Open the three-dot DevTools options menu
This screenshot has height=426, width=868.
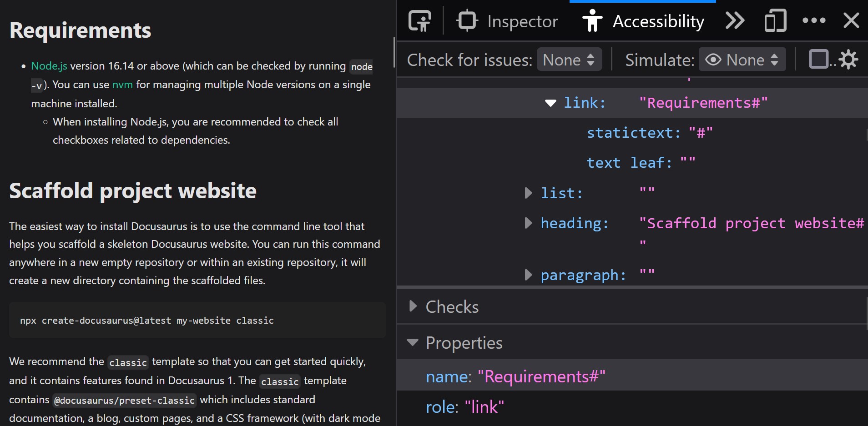(814, 21)
